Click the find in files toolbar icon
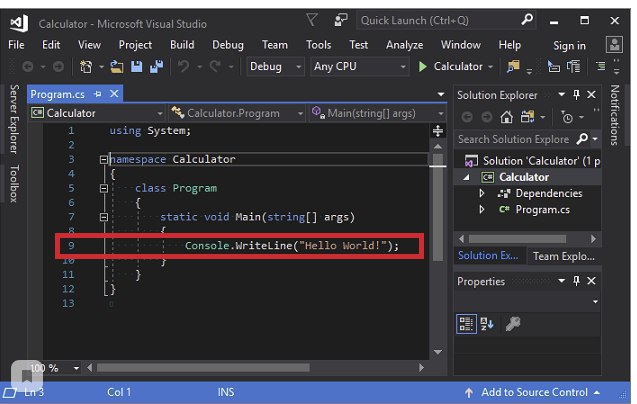The width and height of the screenshot is (637, 404). pyautogui.click(x=513, y=66)
